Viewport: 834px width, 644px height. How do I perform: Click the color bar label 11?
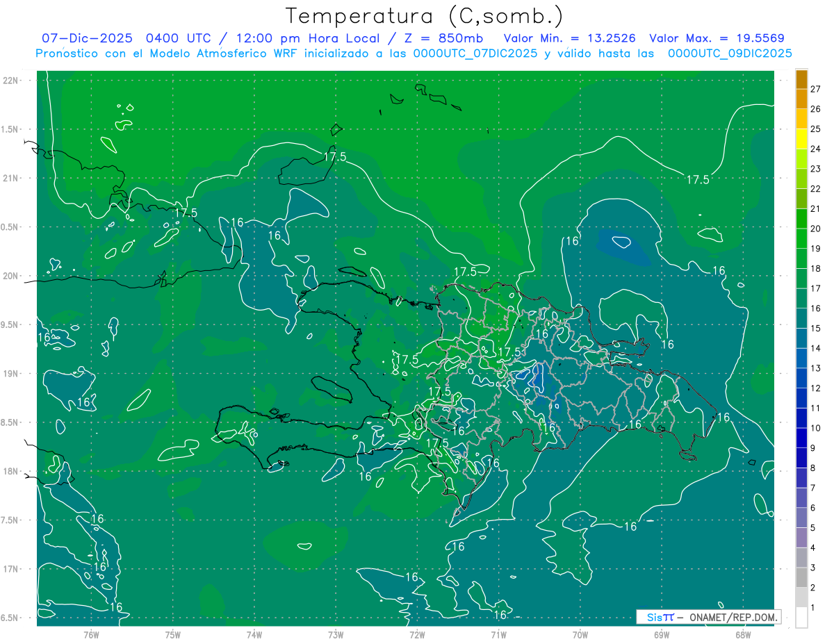815,408
